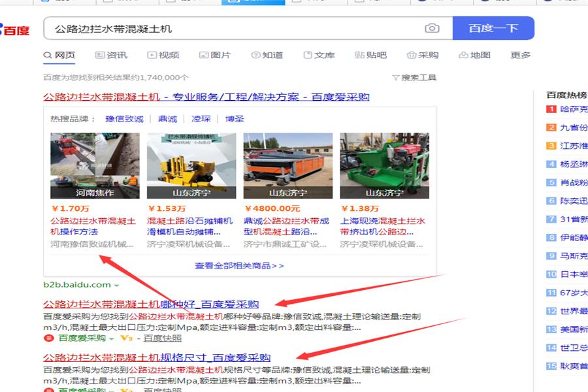Open 混凝土路沿石摊铺机 product link

[x=189, y=226]
